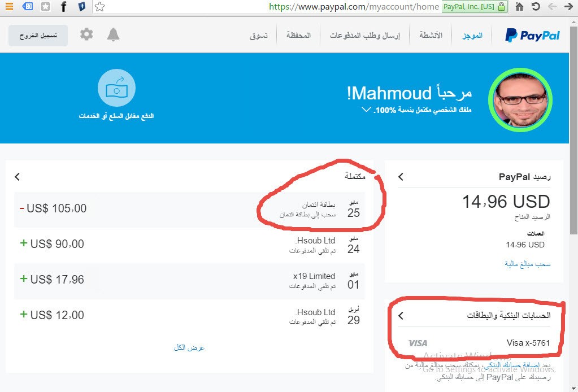The height and width of the screenshot is (392, 578).
Task: Click the الدفع مقابل السلع أو الخدمات link text
Action: click(x=116, y=116)
